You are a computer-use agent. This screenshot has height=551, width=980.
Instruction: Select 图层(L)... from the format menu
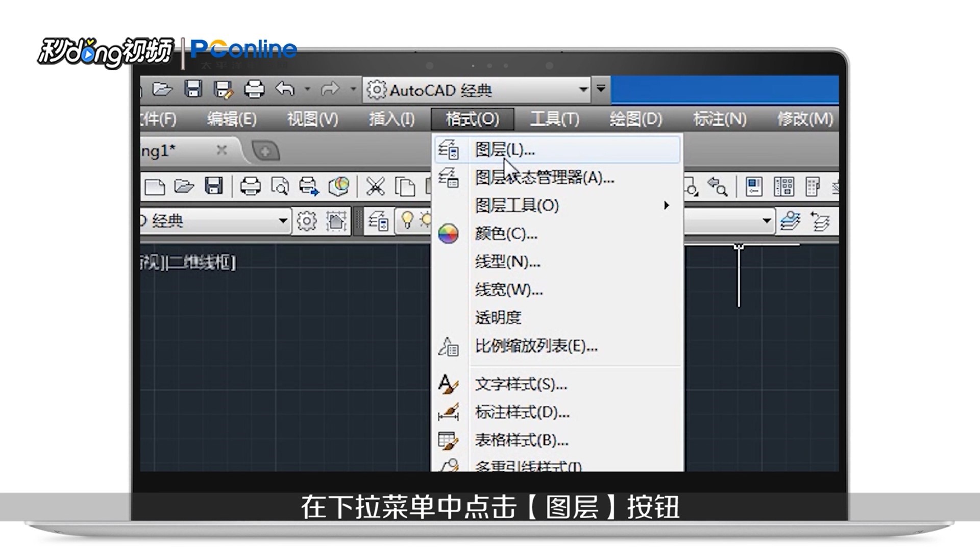[505, 150]
